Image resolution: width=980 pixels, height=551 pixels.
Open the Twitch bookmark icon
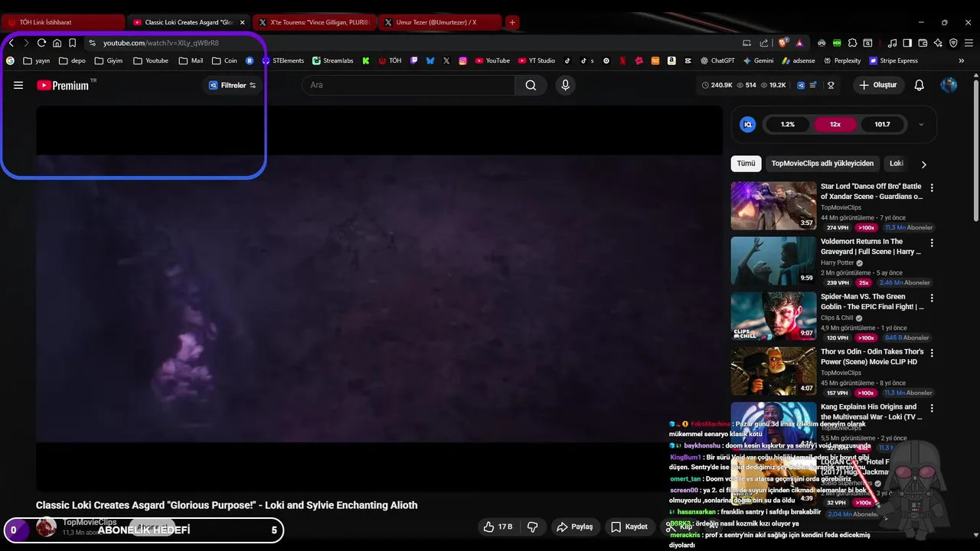414,60
